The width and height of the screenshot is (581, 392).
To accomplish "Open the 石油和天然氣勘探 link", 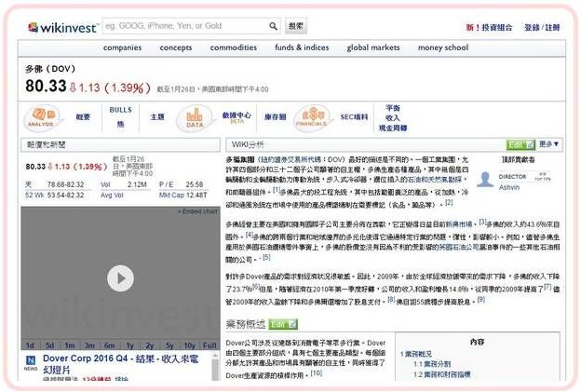I will (434, 180).
